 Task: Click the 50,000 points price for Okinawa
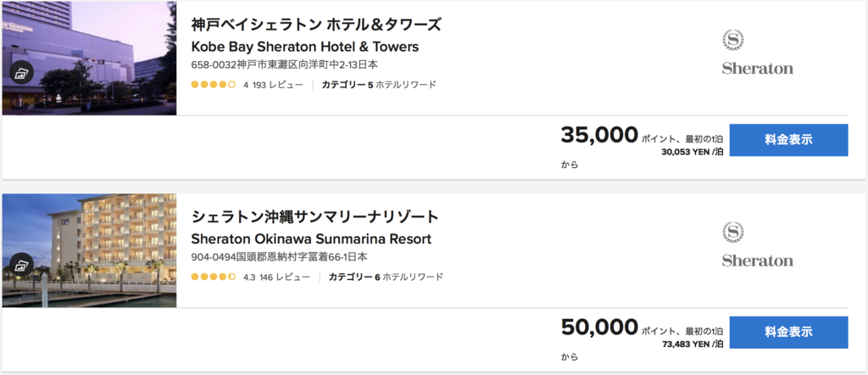click(599, 327)
